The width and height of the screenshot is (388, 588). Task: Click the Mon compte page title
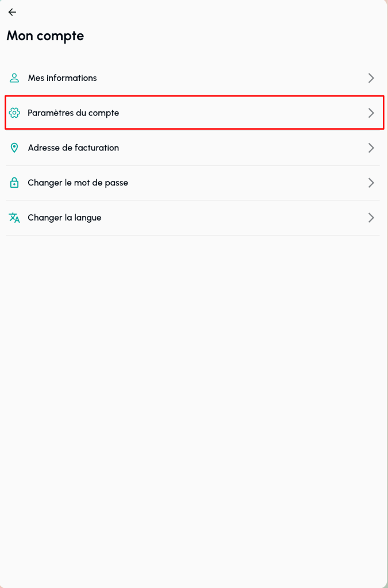[45, 36]
